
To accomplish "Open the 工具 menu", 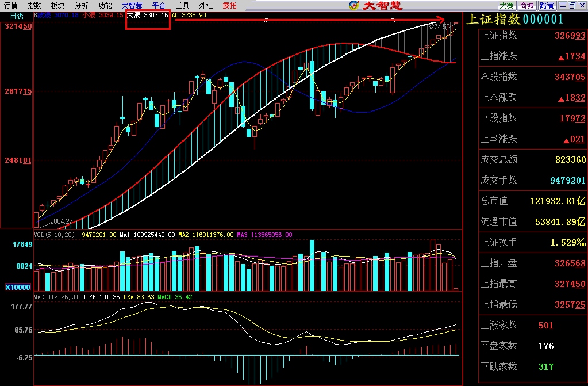I will (x=182, y=5).
